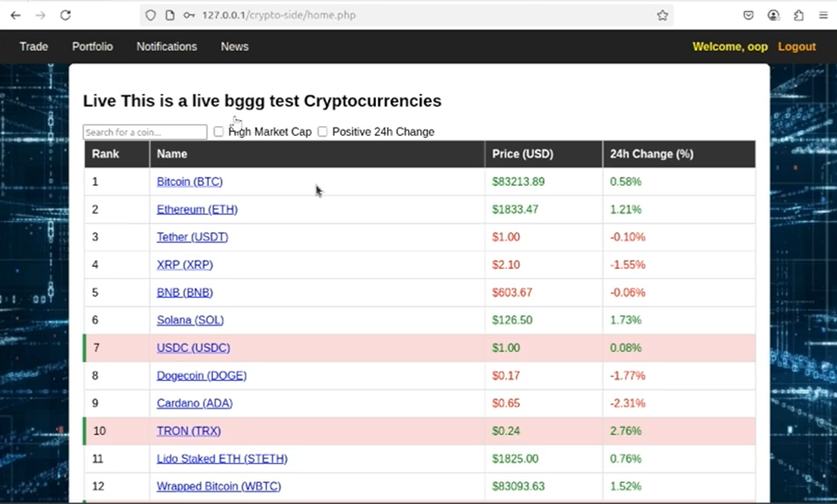Open the Bitcoin (BTC) link
The height and width of the screenshot is (504, 837).
[x=190, y=182]
